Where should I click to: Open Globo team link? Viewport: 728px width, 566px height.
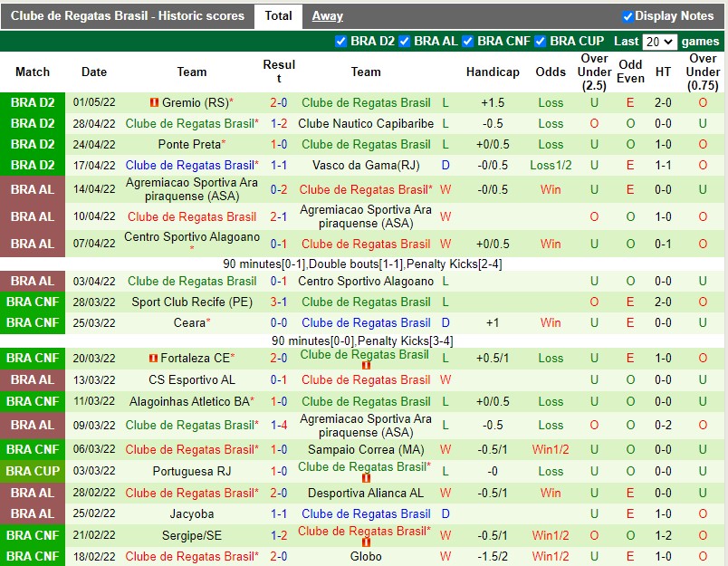(x=366, y=556)
